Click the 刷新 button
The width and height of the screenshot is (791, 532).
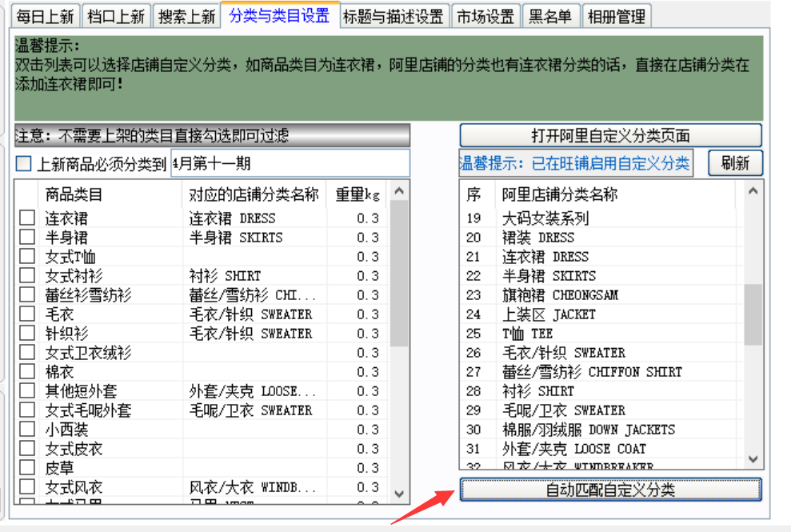pos(735,163)
